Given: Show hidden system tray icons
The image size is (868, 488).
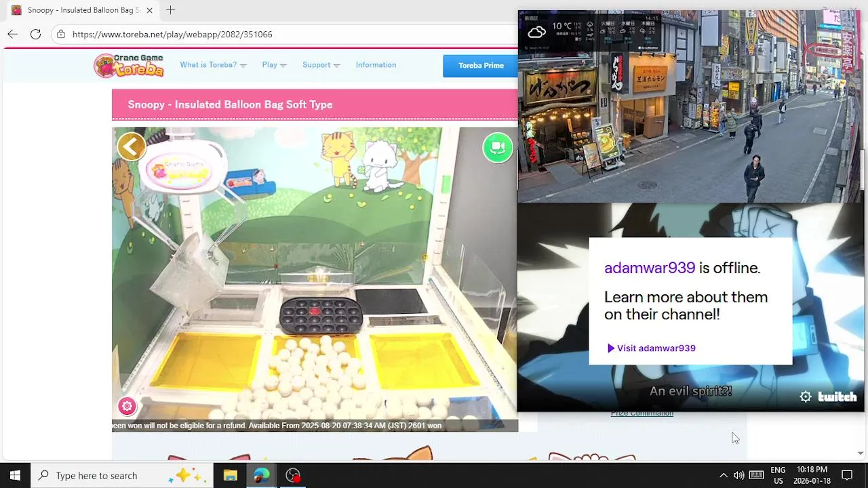Looking at the screenshot, I should tap(723, 475).
